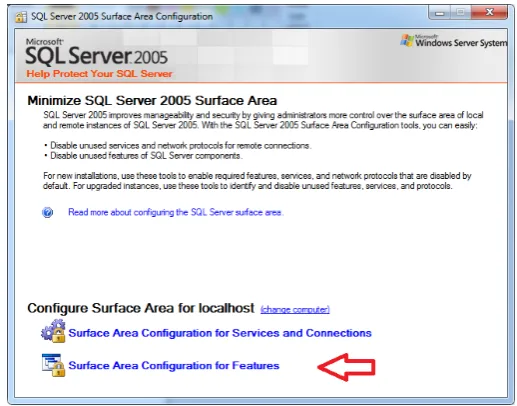The width and height of the screenshot is (517, 406).
Task: Click the blue help question mark icon
Action: click(x=48, y=212)
